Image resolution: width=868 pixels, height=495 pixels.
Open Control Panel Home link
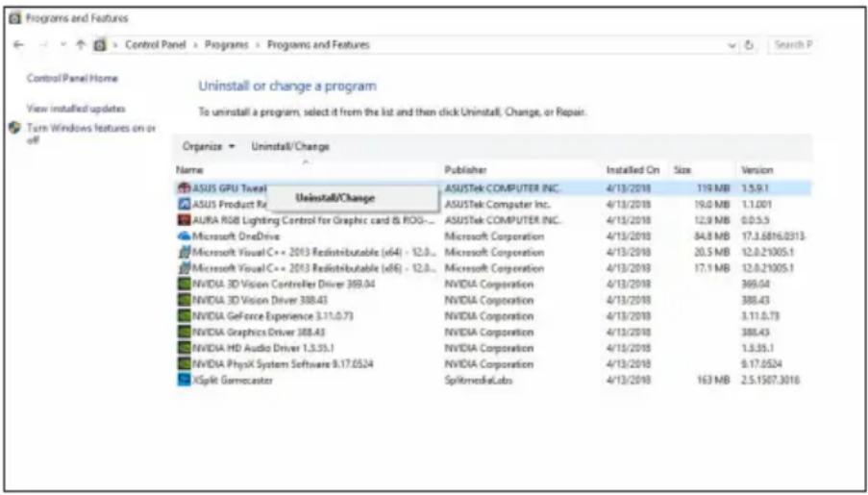tap(72, 79)
